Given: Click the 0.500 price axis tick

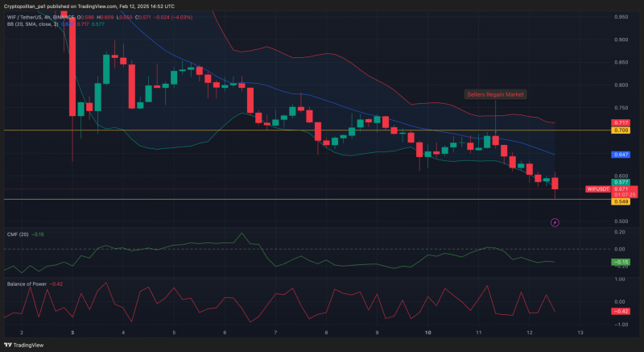Looking at the screenshot, I should pos(621,222).
